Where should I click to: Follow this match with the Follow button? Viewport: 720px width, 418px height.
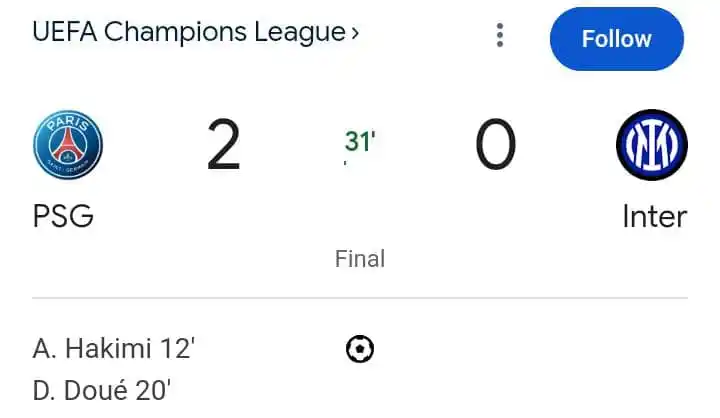pos(617,39)
